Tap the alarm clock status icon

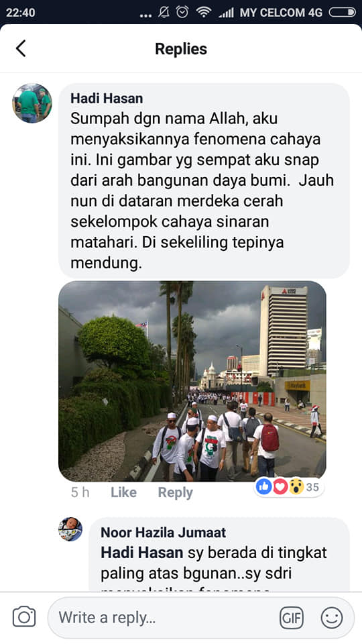(182, 12)
